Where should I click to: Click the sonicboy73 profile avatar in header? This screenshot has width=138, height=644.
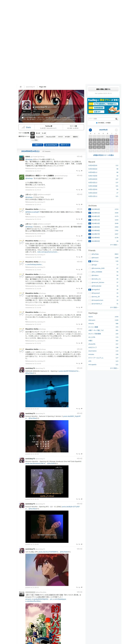click(x=26, y=105)
